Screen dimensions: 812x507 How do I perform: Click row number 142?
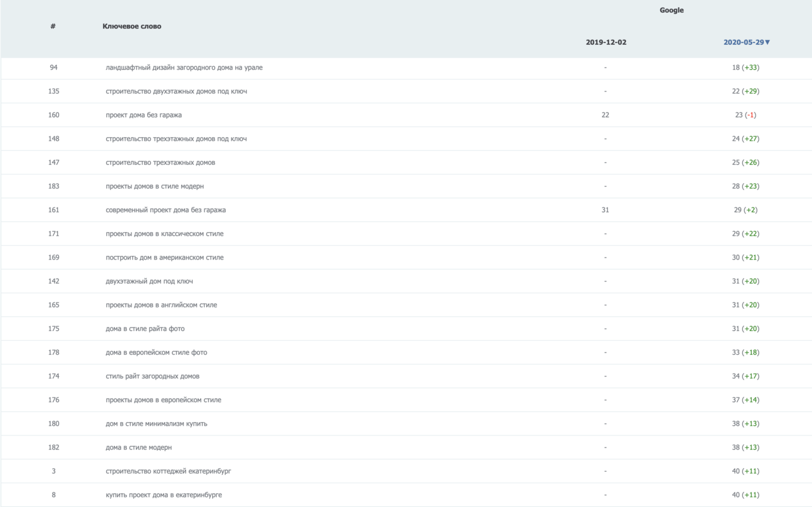coord(53,281)
